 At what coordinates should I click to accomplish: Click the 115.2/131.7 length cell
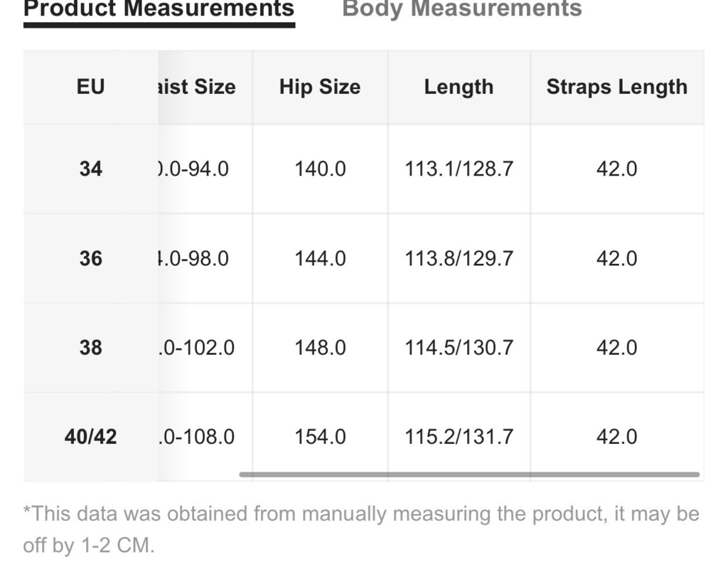point(459,437)
